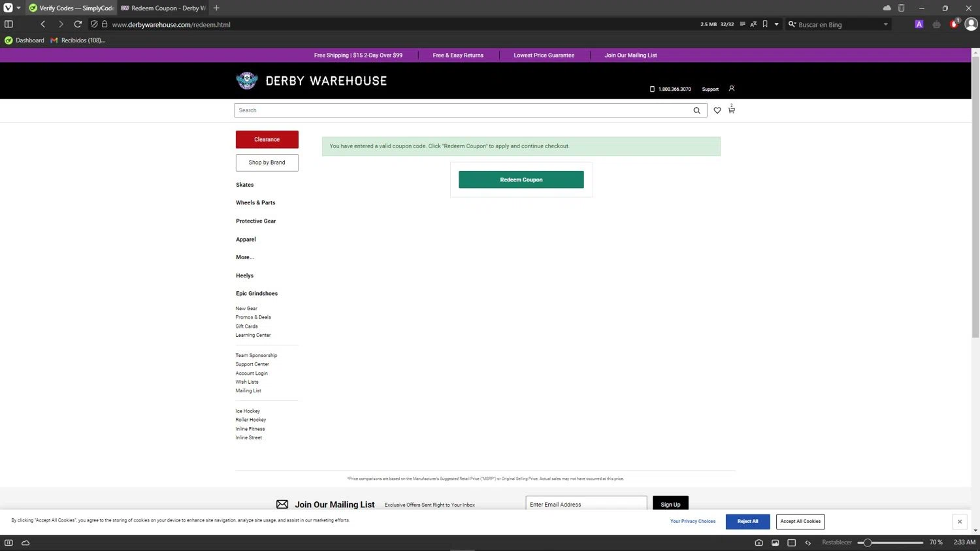Open the Heelys category
Screen dimensions: 980x551
(x=245, y=275)
